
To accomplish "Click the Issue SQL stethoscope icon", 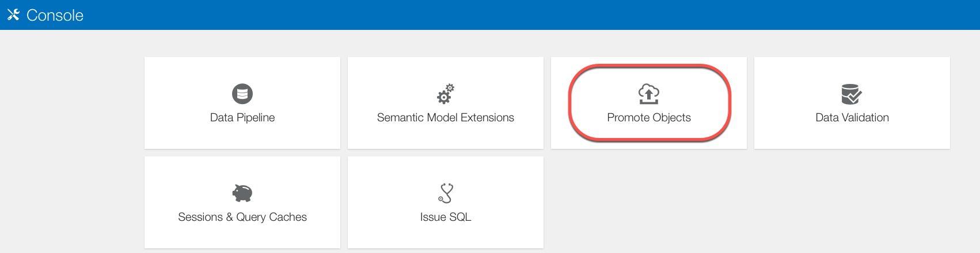I will point(446,193).
